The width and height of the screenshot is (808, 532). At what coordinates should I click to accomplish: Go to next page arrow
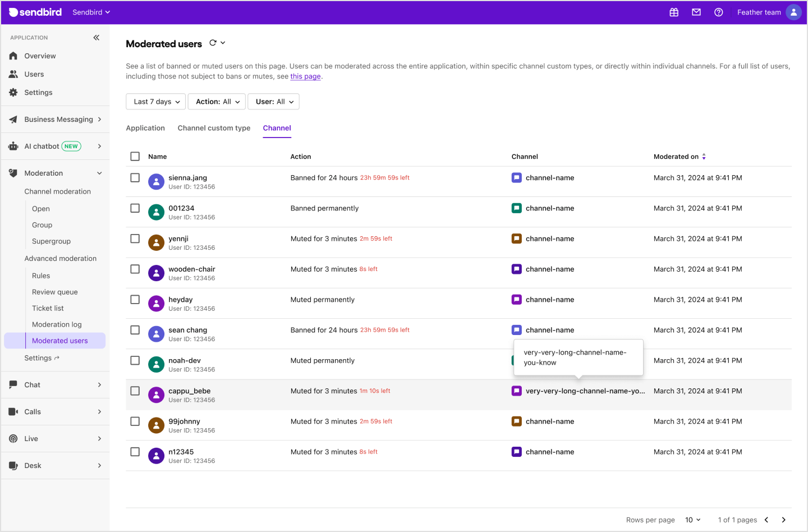784,520
